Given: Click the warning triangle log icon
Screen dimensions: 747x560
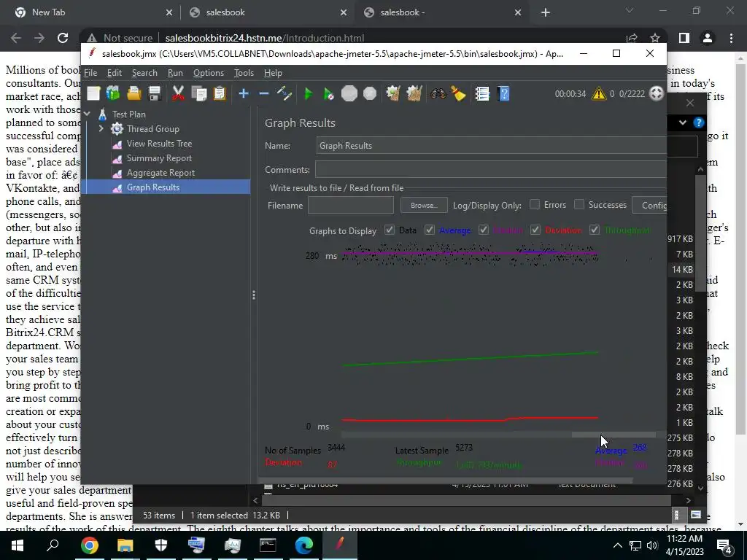Looking at the screenshot, I should coord(598,93).
